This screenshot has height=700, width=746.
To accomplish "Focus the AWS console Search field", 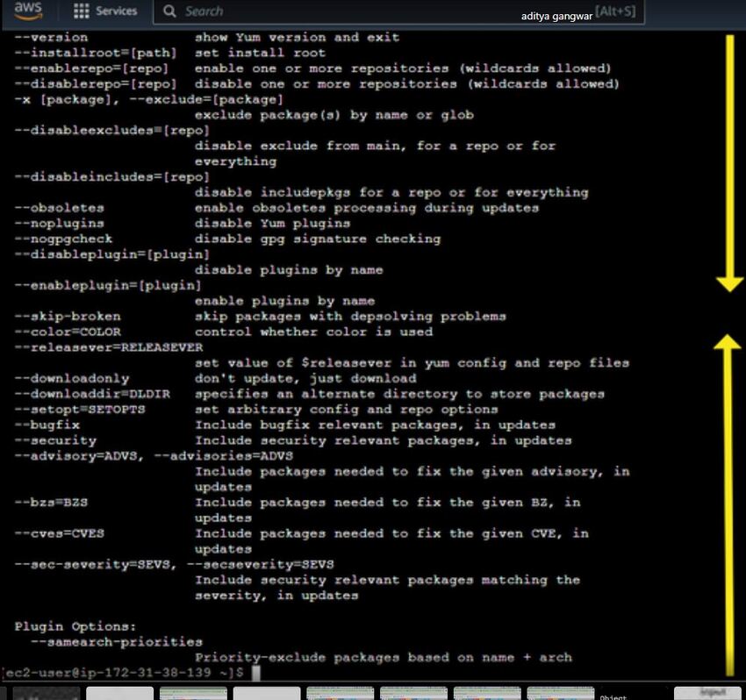I will tap(398, 11).
